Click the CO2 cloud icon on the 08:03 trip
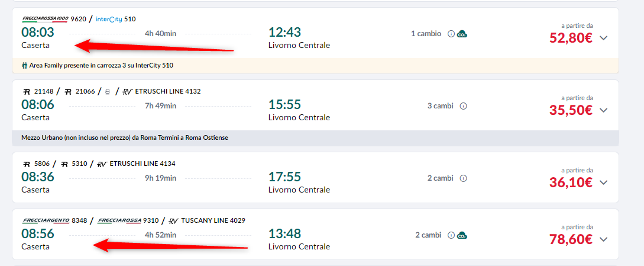The width and height of the screenshot is (644, 266). click(x=462, y=34)
